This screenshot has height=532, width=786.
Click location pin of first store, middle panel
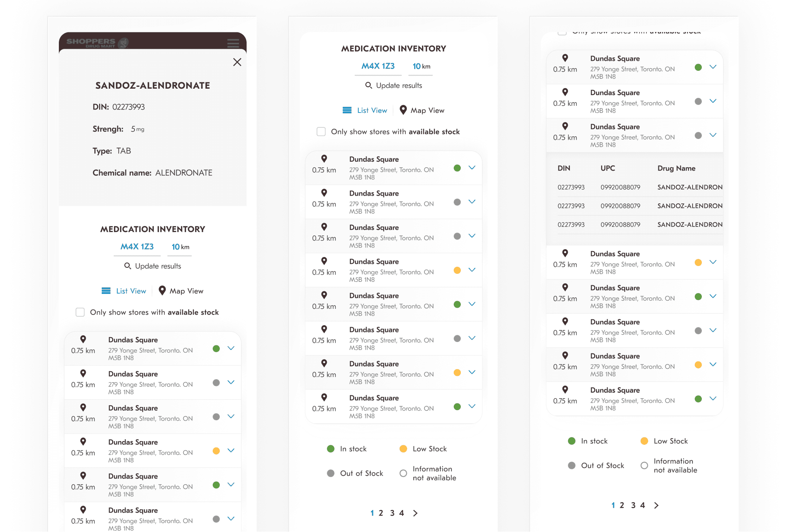(x=324, y=158)
